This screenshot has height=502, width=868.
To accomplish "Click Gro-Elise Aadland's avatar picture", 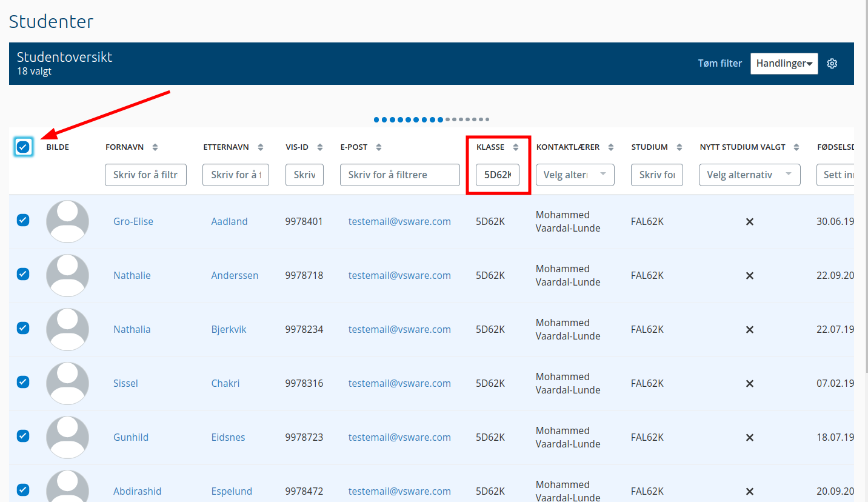I will click(67, 221).
